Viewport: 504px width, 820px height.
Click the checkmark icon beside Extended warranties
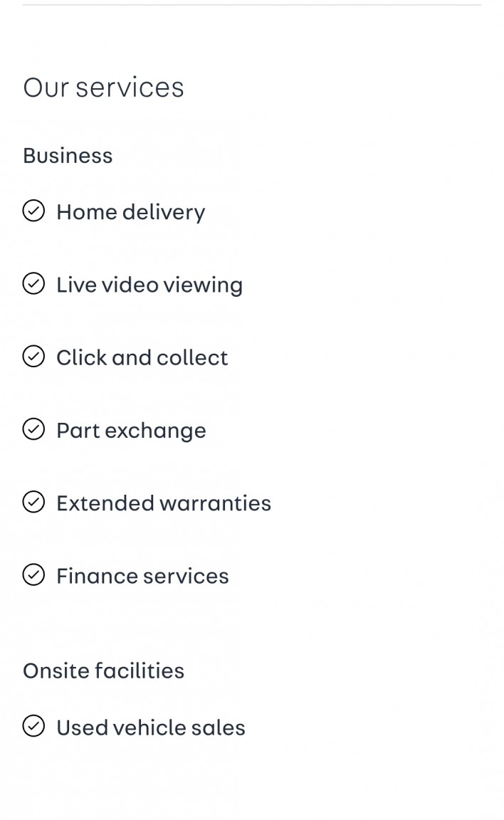coord(33,503)
